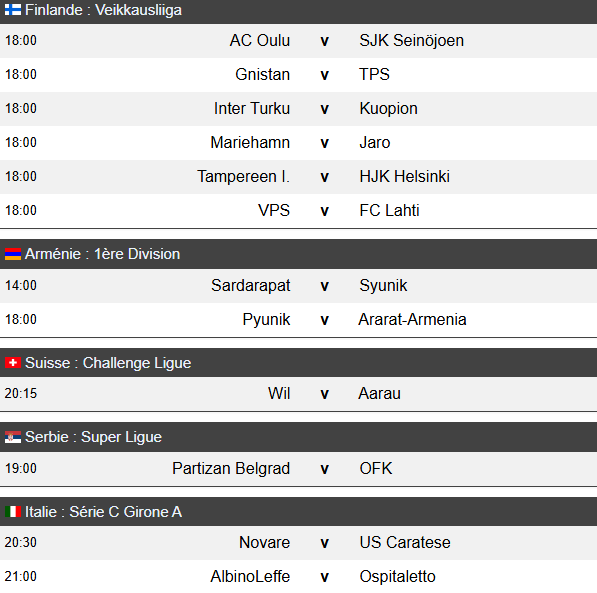Viewport: 597px width, 593px height.
Task: Open the Finlande : Veikkausliiga league header
Action: pyautogui.click(x=298, y=11)
